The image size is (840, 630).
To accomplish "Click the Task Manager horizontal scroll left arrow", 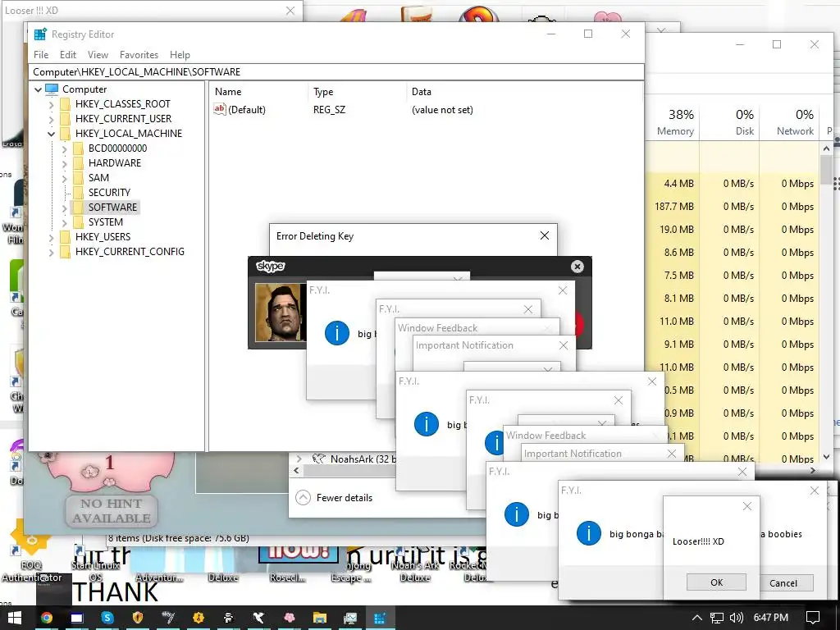I will click(296, 471).
